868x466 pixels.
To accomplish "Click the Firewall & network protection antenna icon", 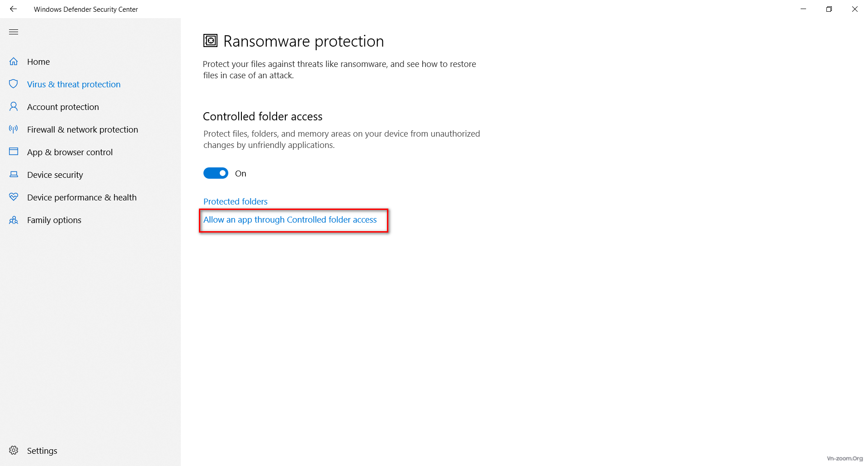I will point(14,129).
